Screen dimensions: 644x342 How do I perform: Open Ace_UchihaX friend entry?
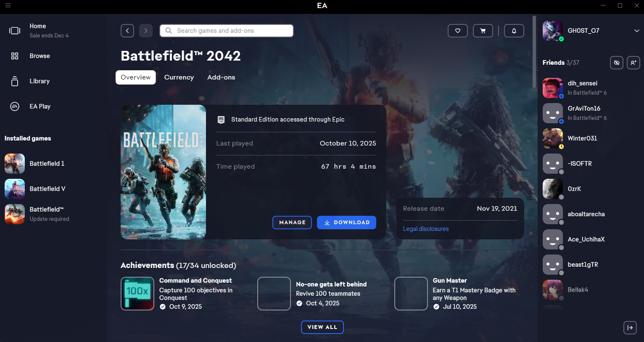pyautogui.click(x=591, y=239)
